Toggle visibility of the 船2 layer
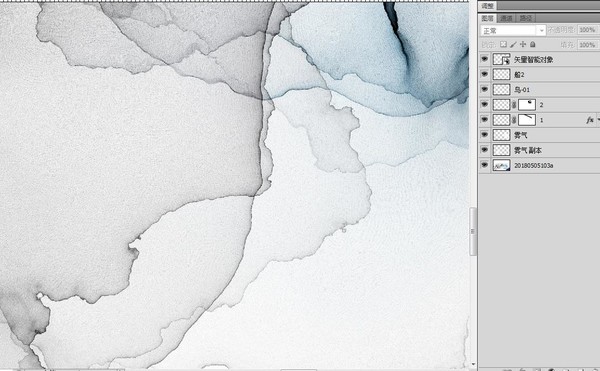This screenshot has width=600, height=371. pos(484,74)
